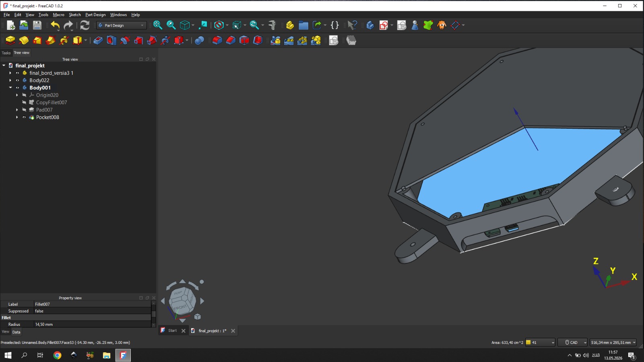Open File Explorer from the taskbar
644x362 pixels.
tap(106, 355)
